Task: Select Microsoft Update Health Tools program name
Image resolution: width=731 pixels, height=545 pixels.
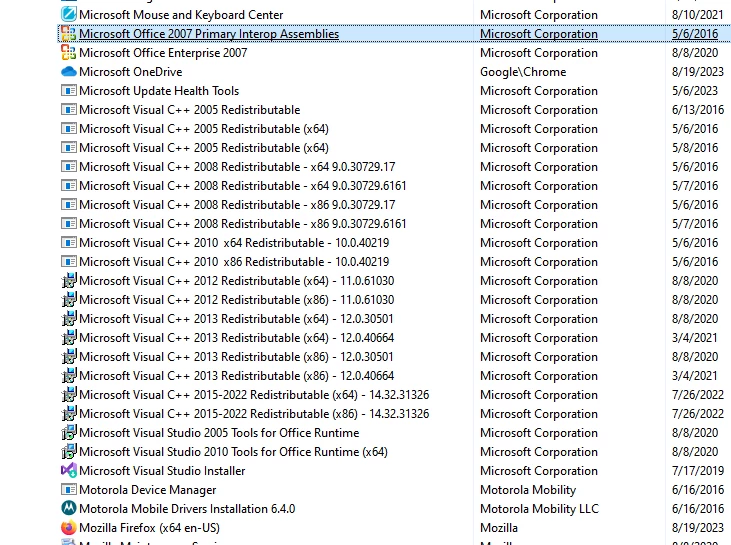Action: point(159,91)
